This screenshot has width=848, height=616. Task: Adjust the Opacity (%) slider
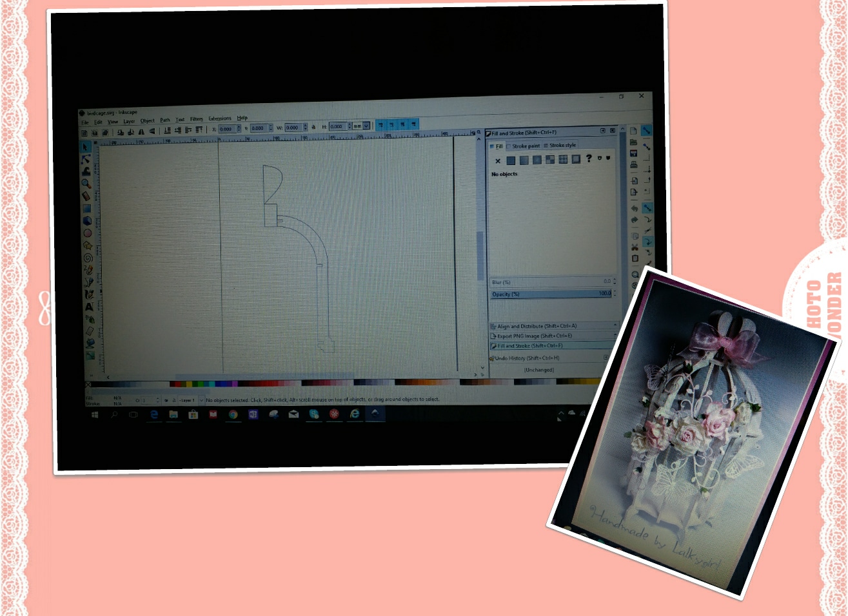point(551,294)
